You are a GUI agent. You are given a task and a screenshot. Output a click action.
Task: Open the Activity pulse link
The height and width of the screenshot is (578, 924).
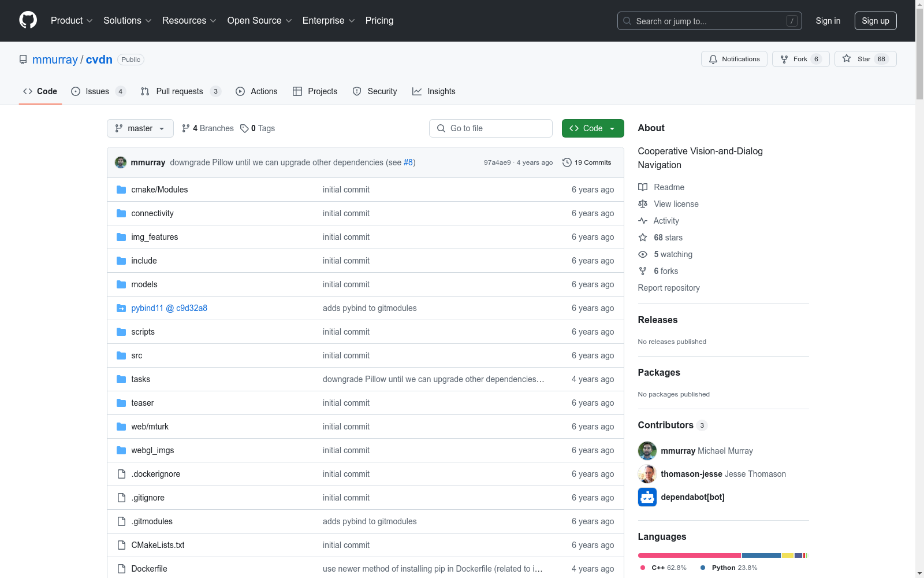658,221
